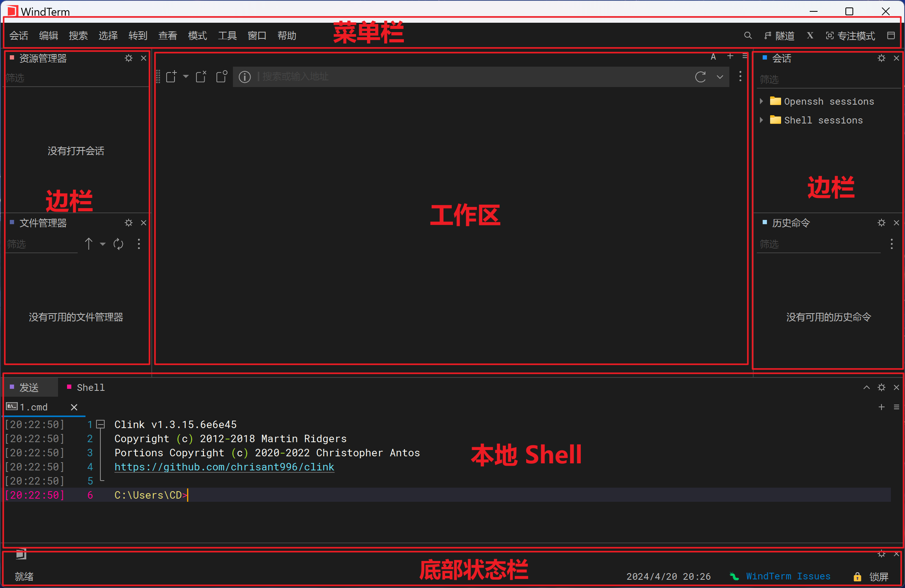Expand the Shell sessions folder

click(x=761, y=120)
